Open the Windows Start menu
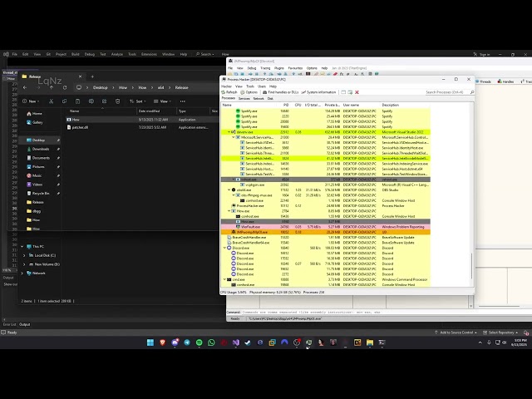The image size is (532, 399). 150,342
